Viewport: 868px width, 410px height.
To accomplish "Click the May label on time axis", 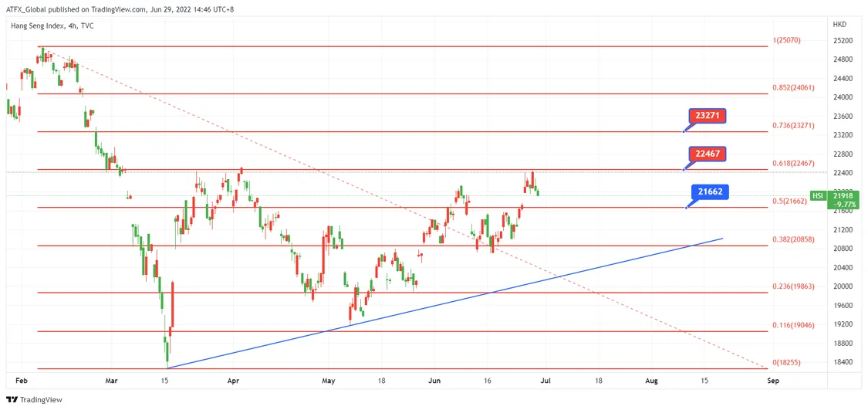I will (329, 381).
